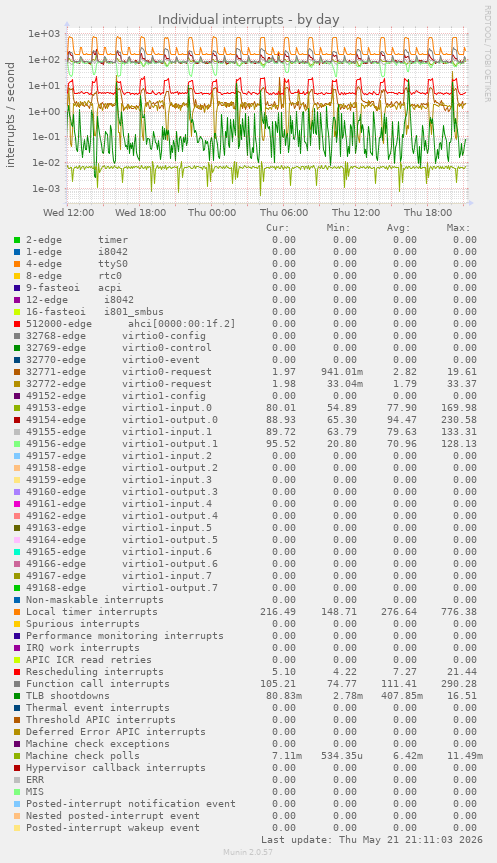
Task: Click the interrupts / second axis label
Action: coord(10,115)
